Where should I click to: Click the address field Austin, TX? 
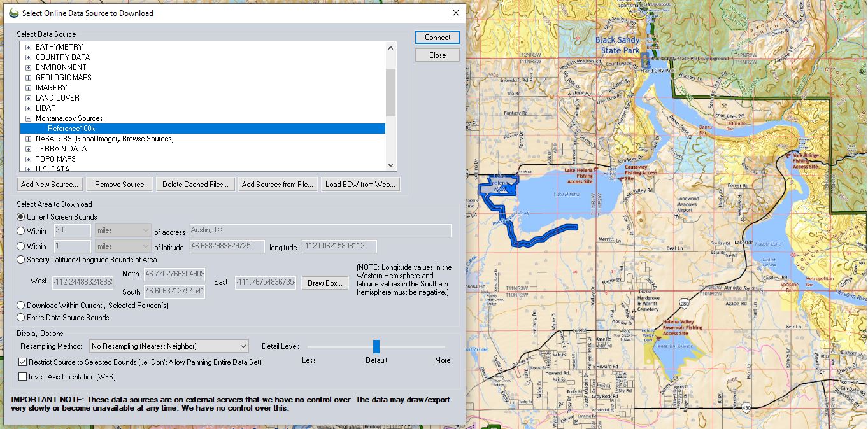pos(320,230)
